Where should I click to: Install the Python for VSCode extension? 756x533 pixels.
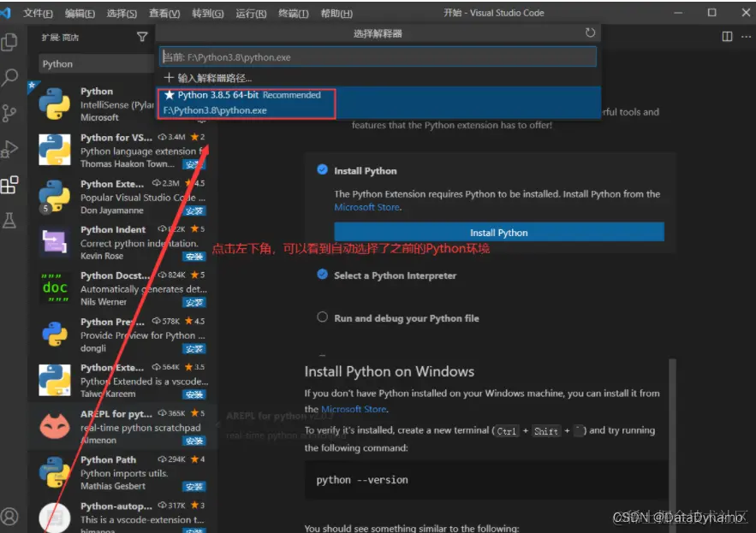(x=193, y=165)
